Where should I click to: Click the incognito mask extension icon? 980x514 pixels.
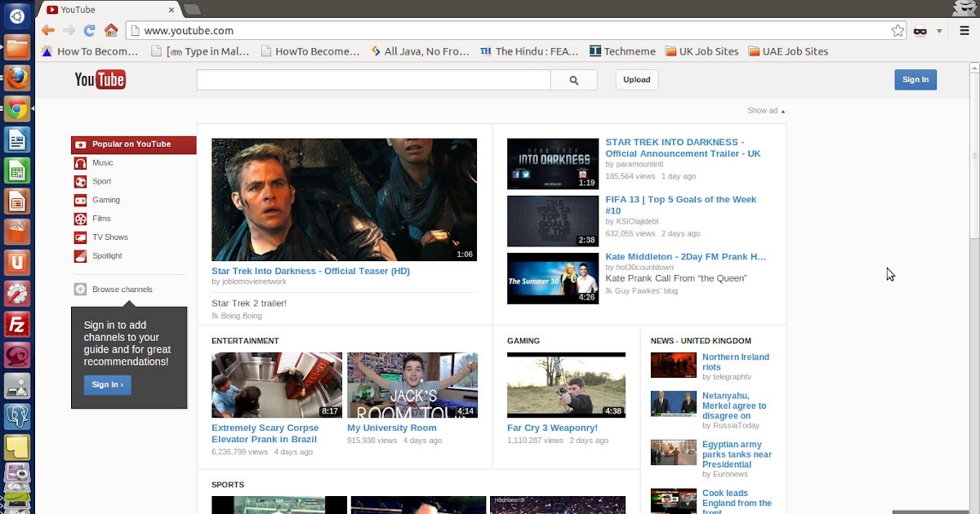(920, 31)
